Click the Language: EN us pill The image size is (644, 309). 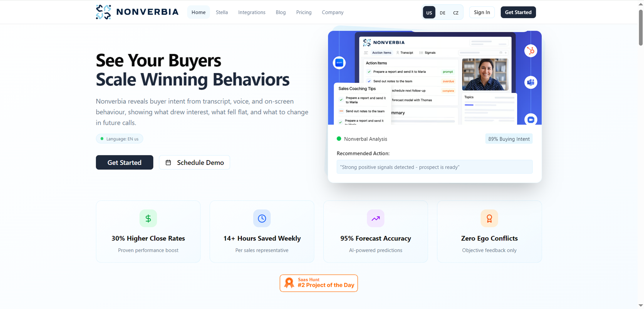coord(120,139)
